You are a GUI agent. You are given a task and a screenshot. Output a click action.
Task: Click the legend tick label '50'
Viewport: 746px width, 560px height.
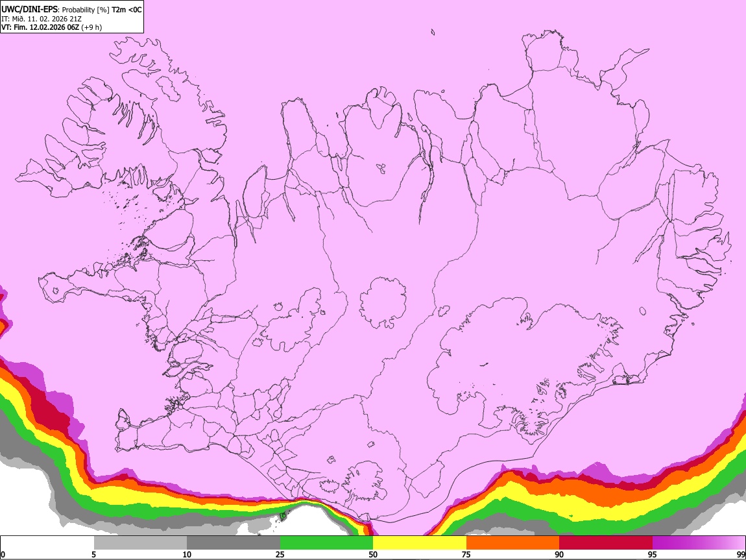tap(373, 554)
